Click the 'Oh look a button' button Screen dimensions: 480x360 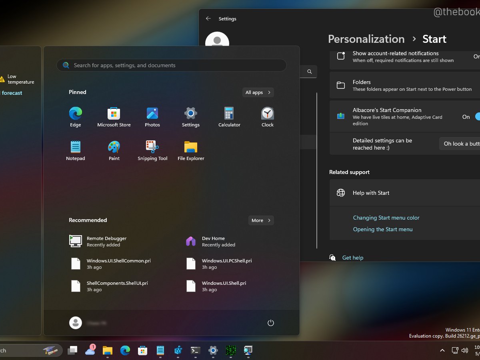(x=460, y=144)
